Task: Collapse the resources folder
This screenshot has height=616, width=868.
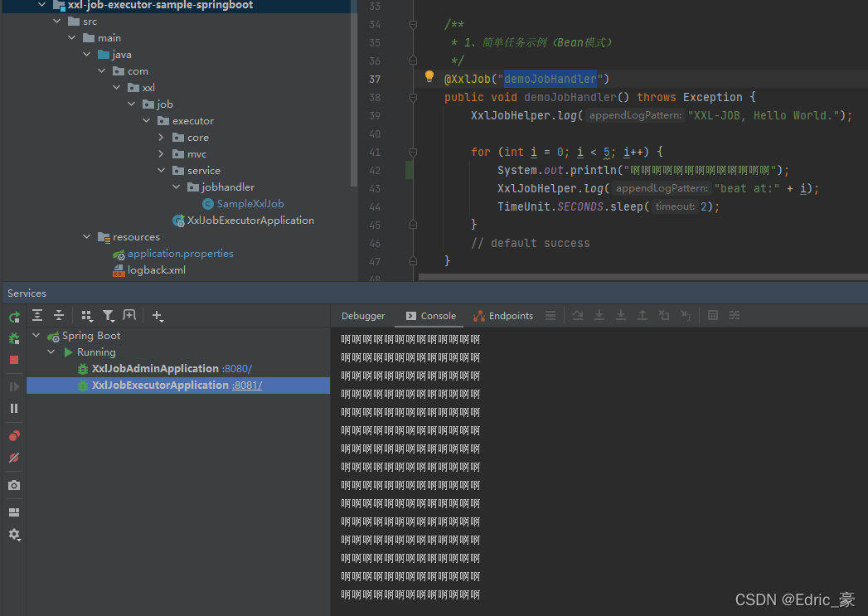Action: click(x=87, y=237)
